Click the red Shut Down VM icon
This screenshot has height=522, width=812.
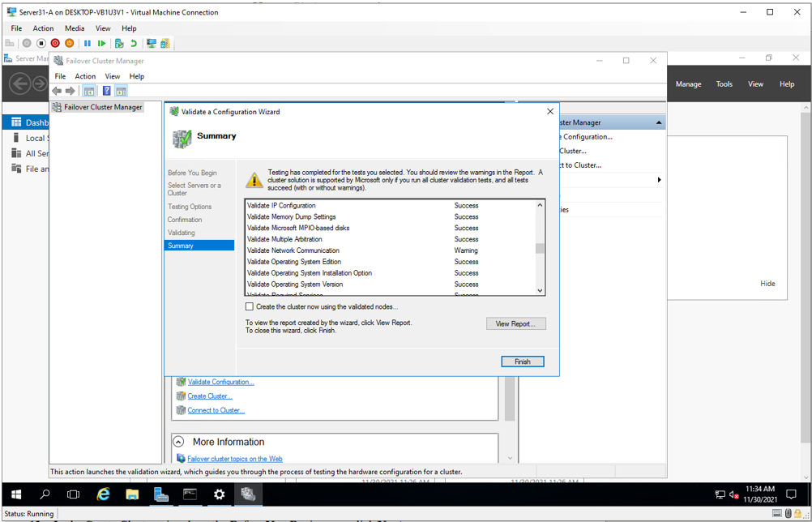coord(55,44)
